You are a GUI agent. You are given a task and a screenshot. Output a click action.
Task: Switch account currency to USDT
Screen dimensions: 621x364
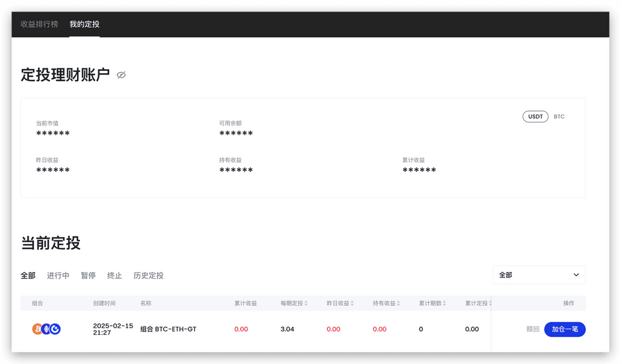(535, 116)
